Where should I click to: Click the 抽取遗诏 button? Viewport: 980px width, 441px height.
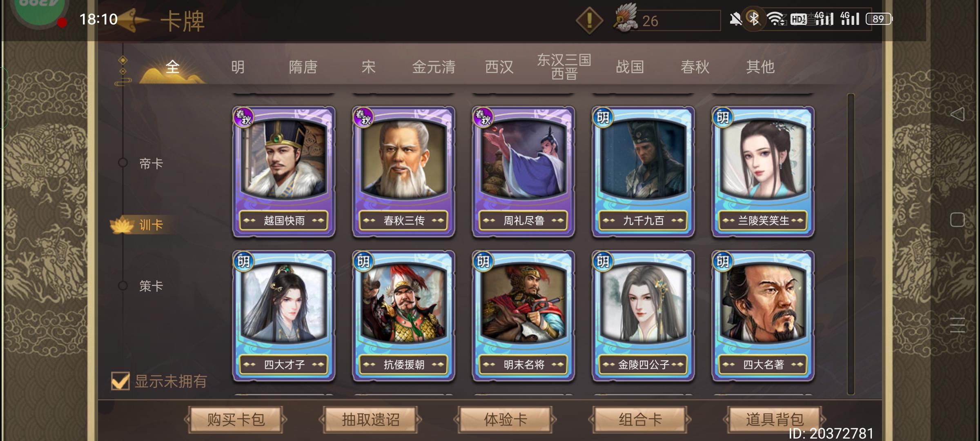click(370, 419)
